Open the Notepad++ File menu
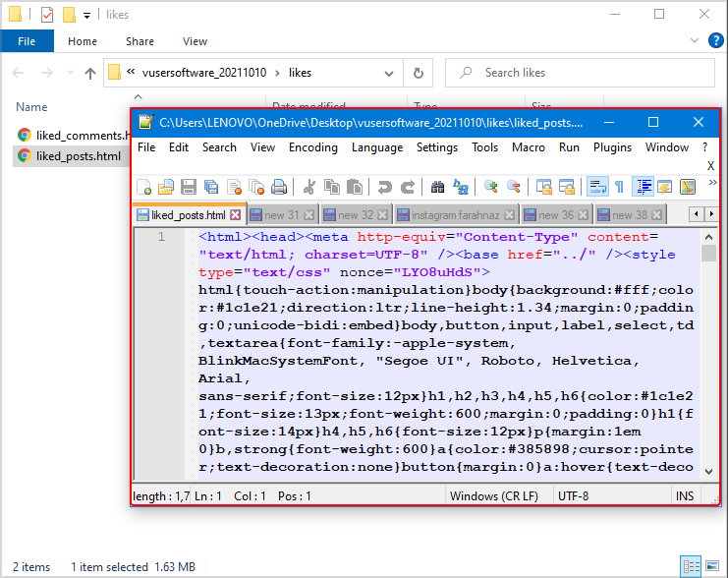728x578 pixels. pos(146,147)
